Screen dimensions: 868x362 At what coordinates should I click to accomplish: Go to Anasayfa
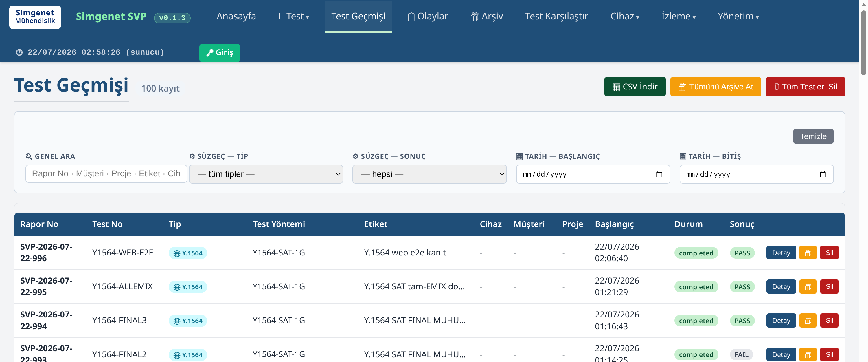click(236, 16)
